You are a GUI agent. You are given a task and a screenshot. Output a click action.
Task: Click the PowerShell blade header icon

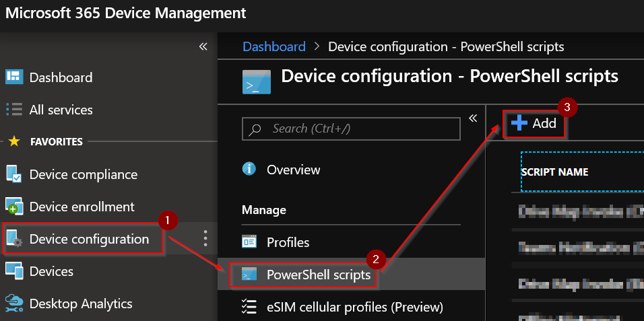coord(257,82)
